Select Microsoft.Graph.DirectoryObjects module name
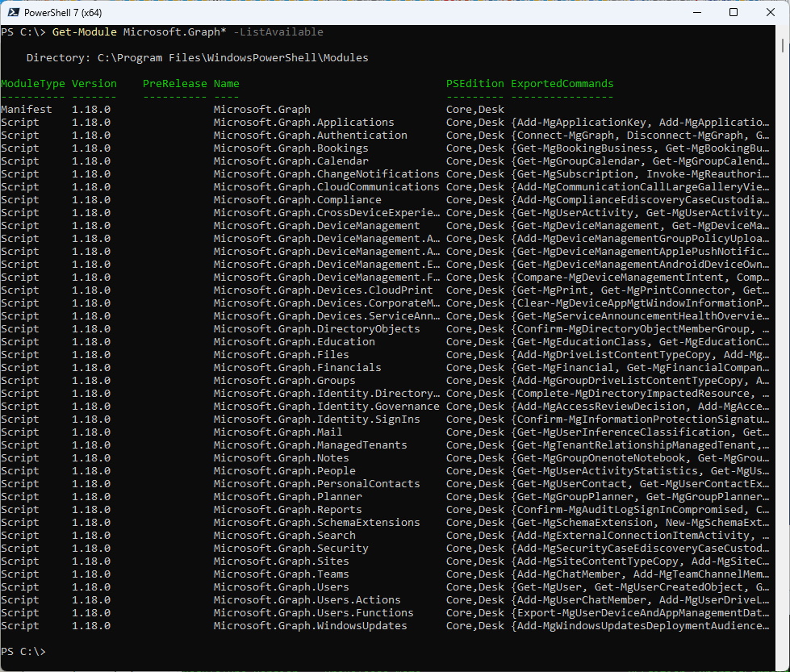The height and width of the screenshot is (672, 790). (x=317, y=329)
